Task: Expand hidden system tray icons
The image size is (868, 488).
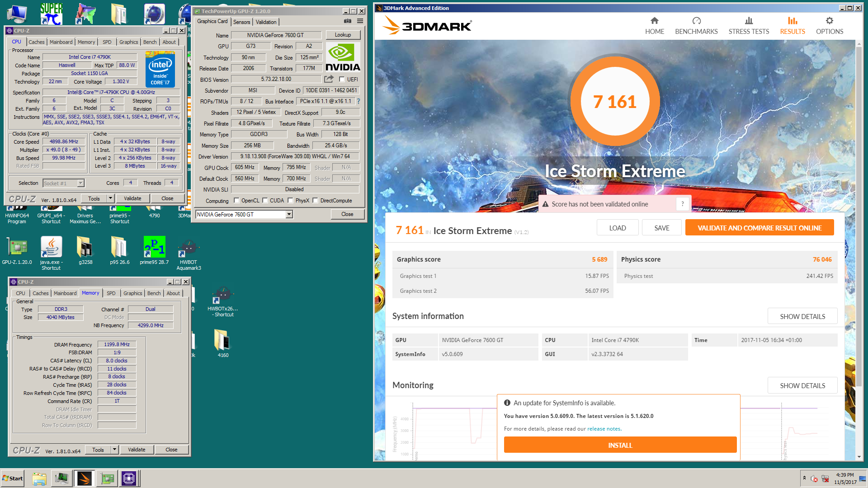Action: click(804, 478)
